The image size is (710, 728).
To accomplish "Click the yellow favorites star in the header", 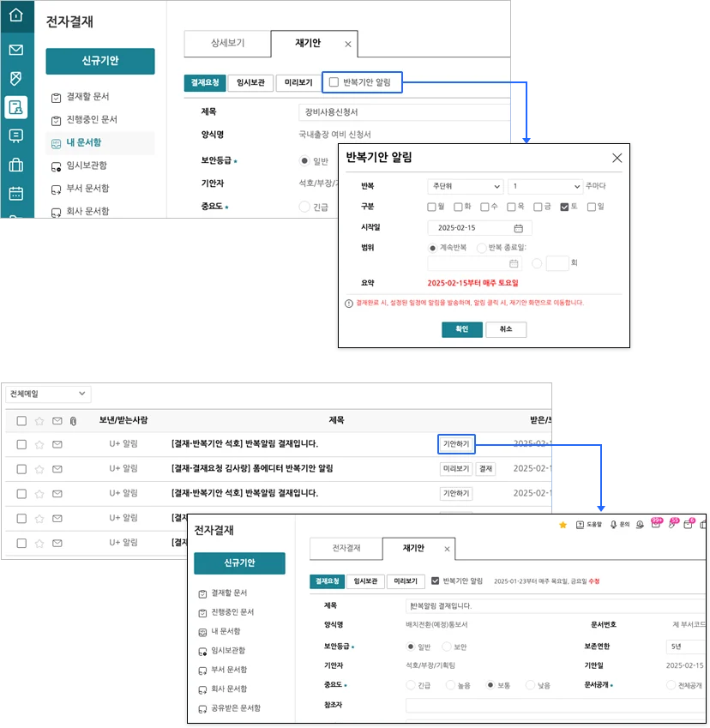I will coord(563,525).
